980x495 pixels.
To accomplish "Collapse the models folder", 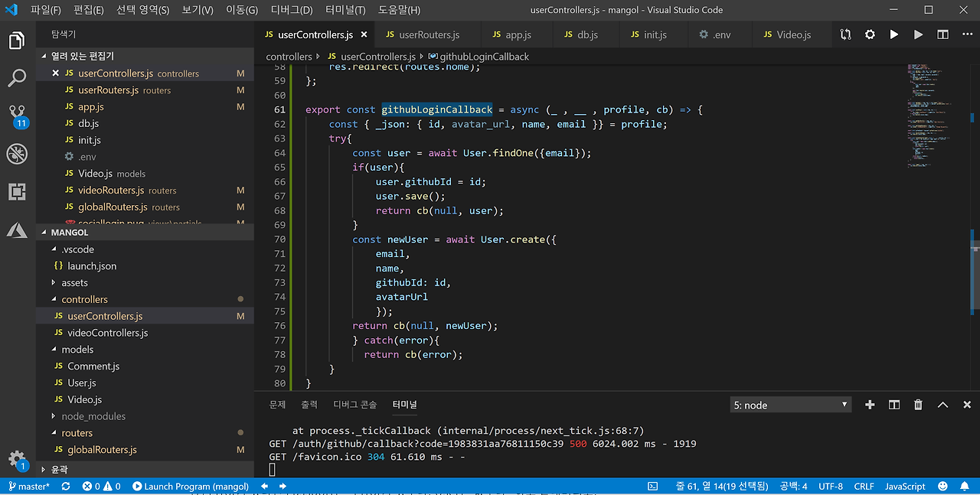I will pos(145,350).
